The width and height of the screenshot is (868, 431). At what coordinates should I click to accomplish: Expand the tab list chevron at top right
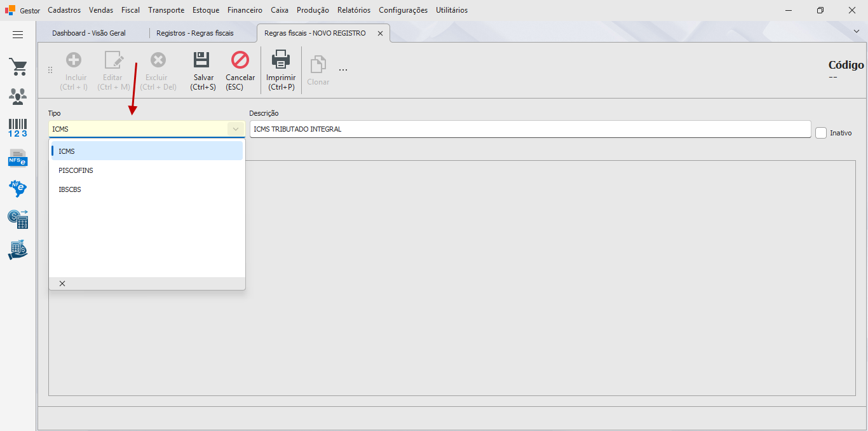click(856, 31)
